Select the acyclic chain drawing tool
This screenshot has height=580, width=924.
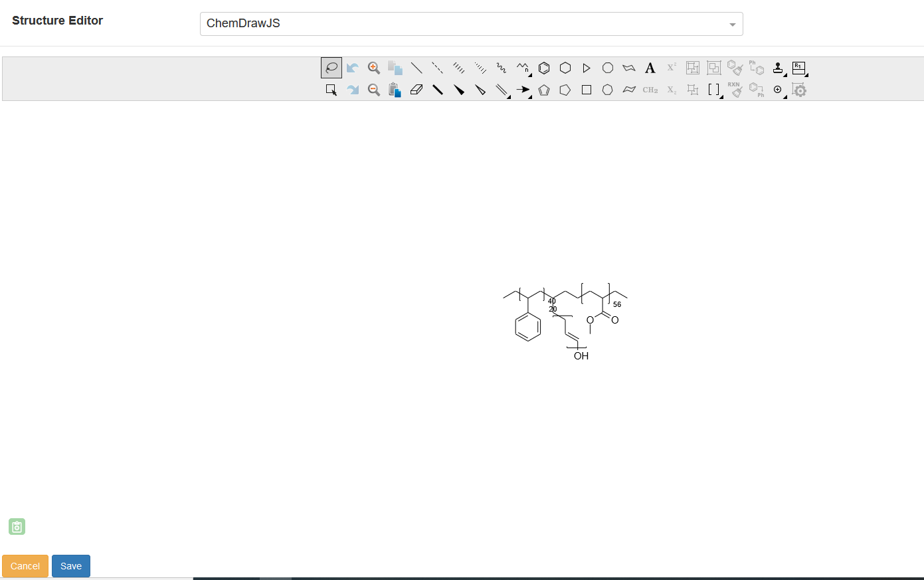[522, 67]
